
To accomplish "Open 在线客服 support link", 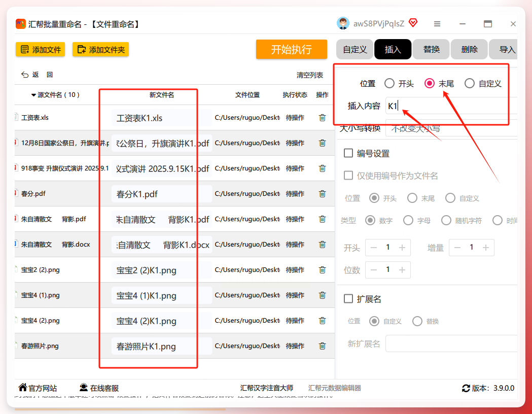I will [x=99, y=388].
